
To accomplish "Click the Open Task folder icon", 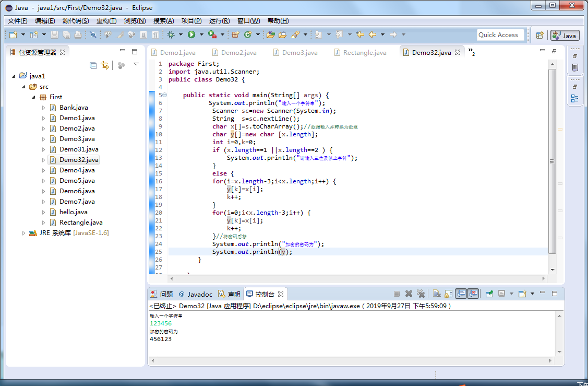I will [283, 34].
